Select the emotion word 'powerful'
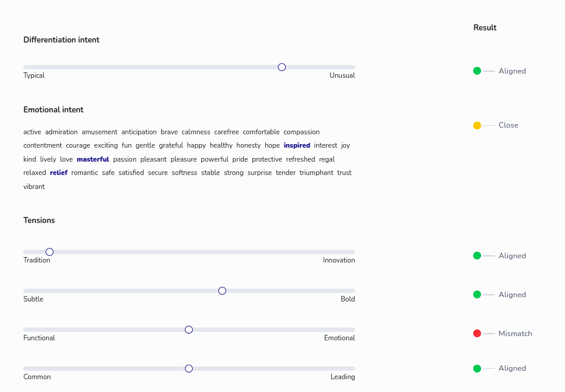Viewport: 565px width, 392px height. pyautogui.click(x=215, y=159)
